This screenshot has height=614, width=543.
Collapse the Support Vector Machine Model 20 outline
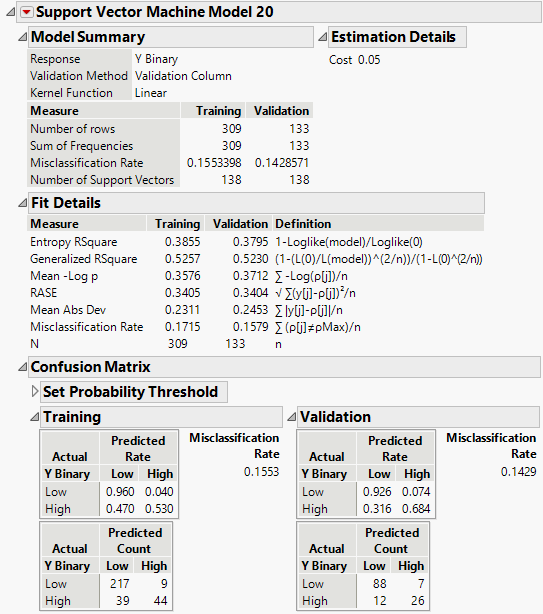11,13
